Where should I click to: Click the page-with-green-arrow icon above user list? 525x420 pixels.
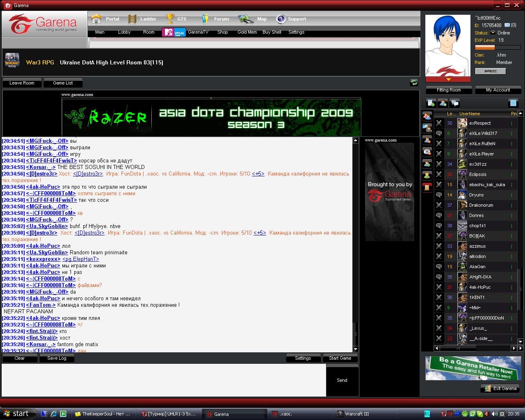[431, 103]
